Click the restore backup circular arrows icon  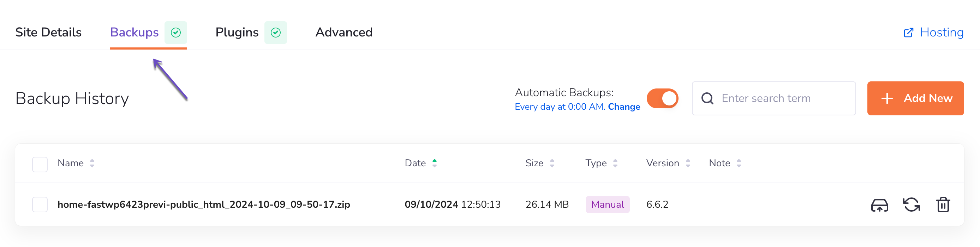[911, 205]
